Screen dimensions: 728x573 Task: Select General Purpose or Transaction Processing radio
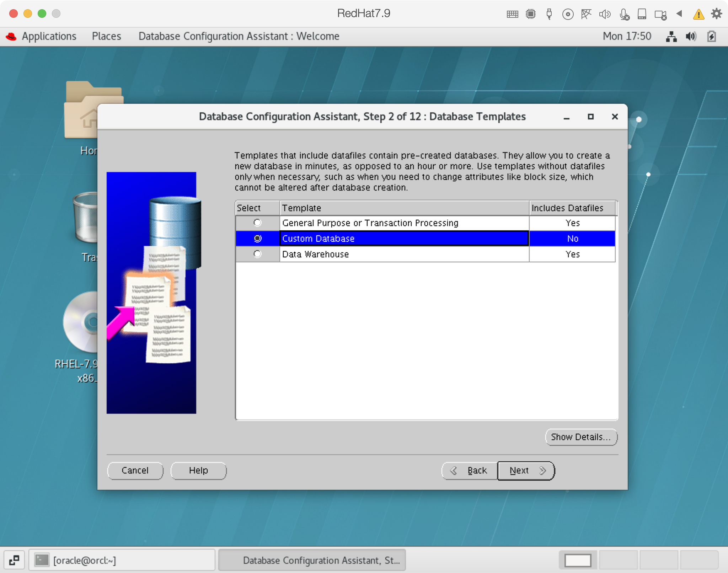[x=257, y=223]
